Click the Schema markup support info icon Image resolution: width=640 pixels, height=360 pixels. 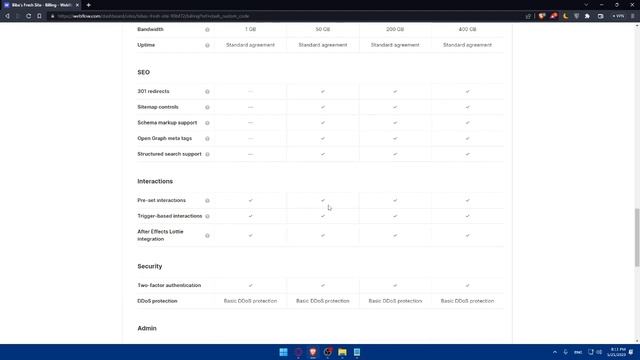point(207,123)
